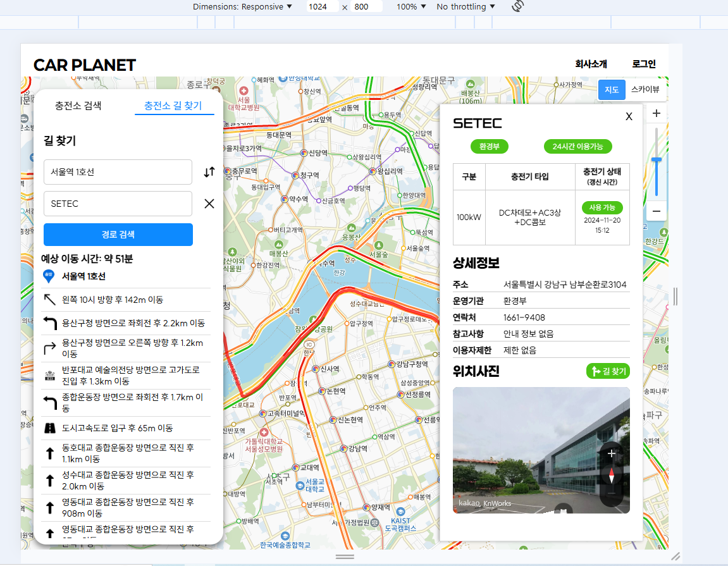Image resolution: width=728 pixels, height=566 pixels.
Task: Zoom in the map with plus button
Action: [656, 113]
